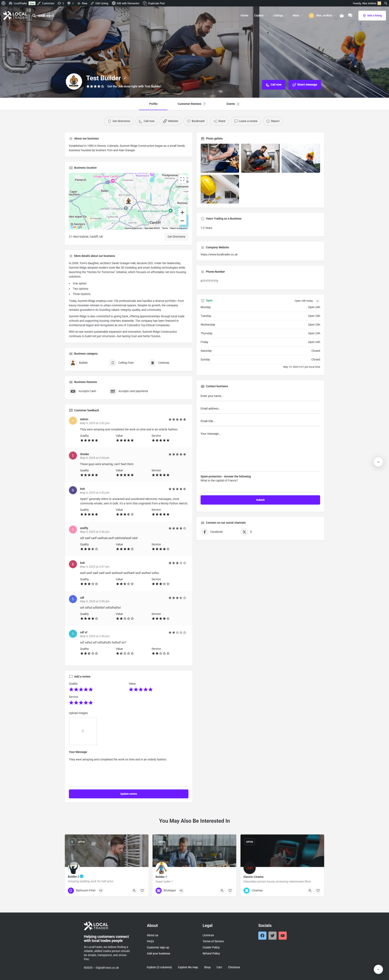The width and height of the screenshot is (389, 980).
Task: Click the WordPress logo in admin bar
Action: point(3,3)
